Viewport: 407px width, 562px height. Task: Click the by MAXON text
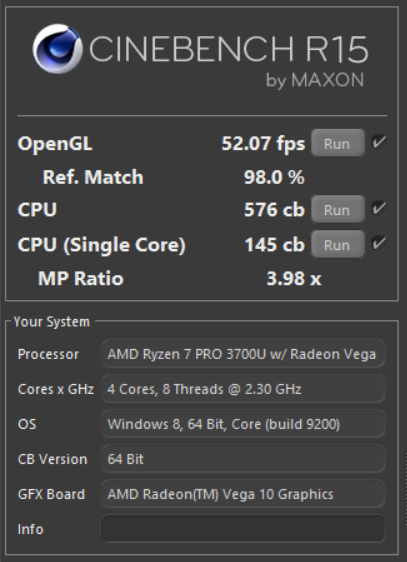pos(315,80)
